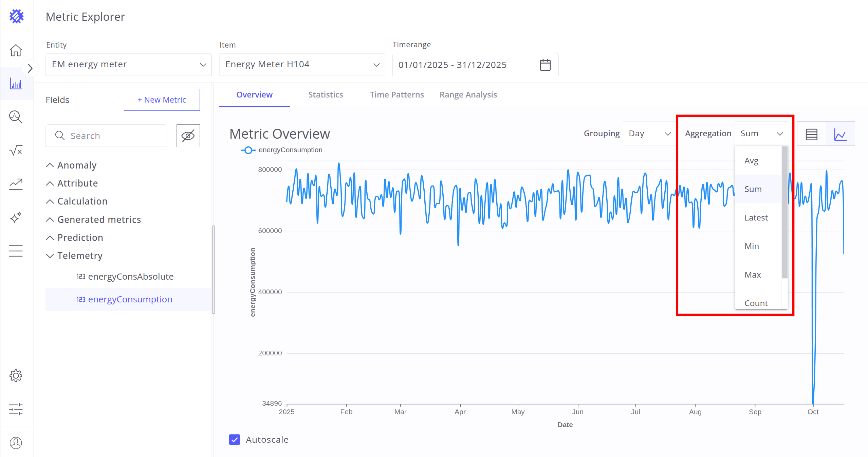Viewport: 868px width, 457px height.
Task: Collapse the Telemetry field group
Action: tap(50, 256)
